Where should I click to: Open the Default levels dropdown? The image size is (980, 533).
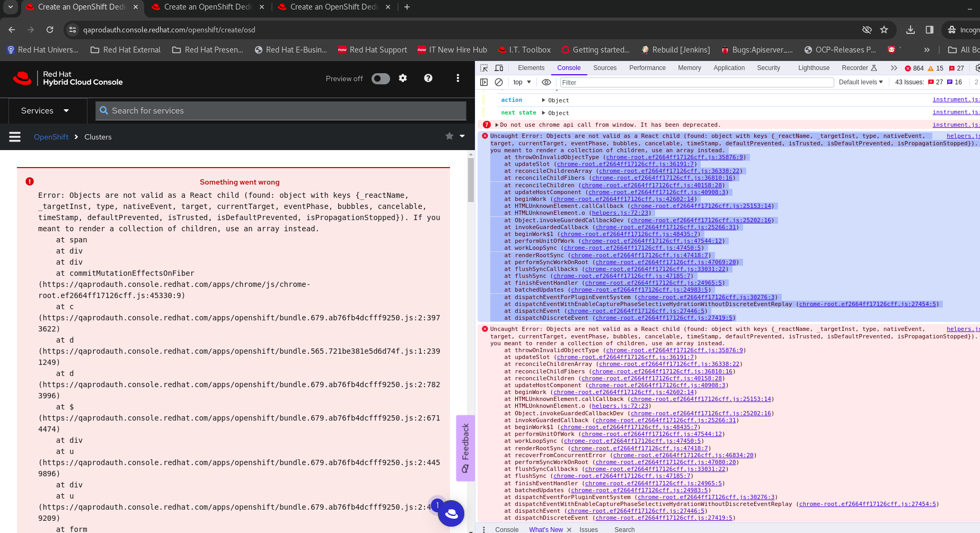pyautogui.click(x=861, y=82)
